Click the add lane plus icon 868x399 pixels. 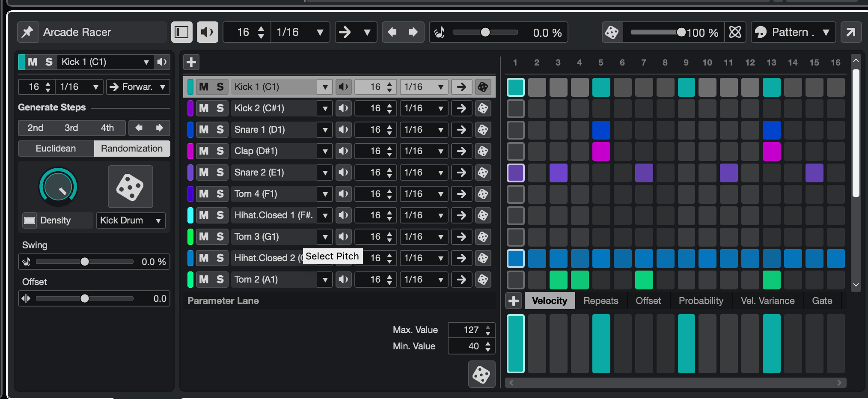click(191, 62)
